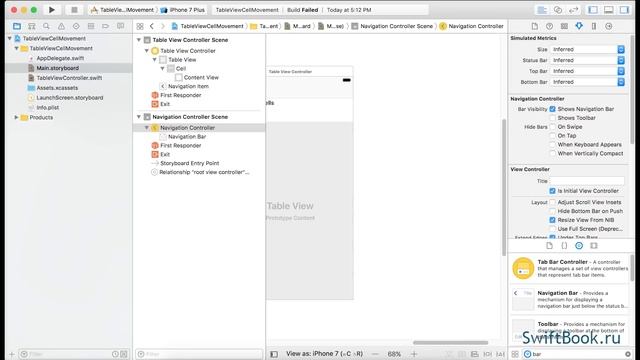Open the Media library
This screenshot has width=640, height=360.
point(594,246)
